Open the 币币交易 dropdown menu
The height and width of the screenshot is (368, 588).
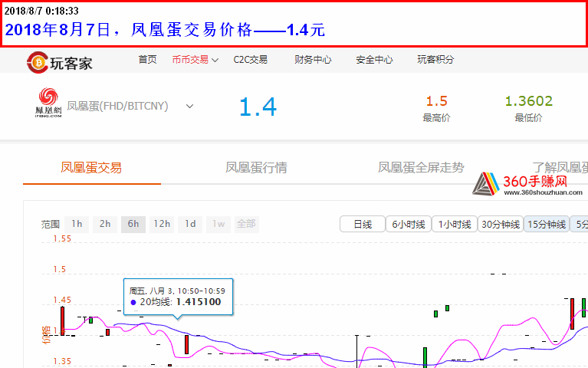point(195,60)
